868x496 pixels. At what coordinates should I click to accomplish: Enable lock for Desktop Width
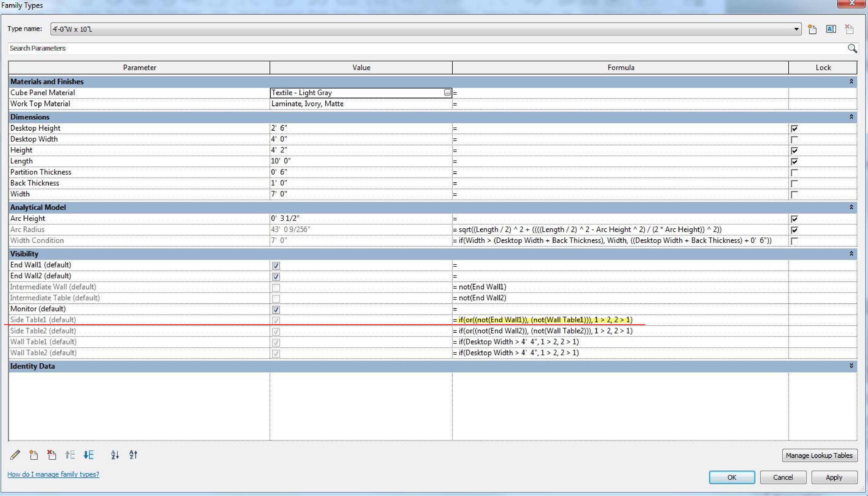tap(794, 139)
